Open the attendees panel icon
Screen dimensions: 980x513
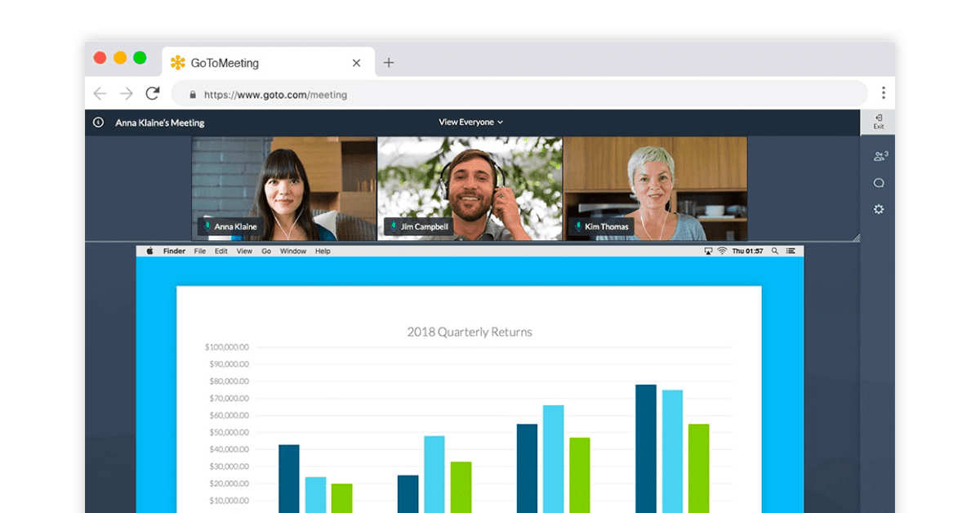tap(880, 156)
